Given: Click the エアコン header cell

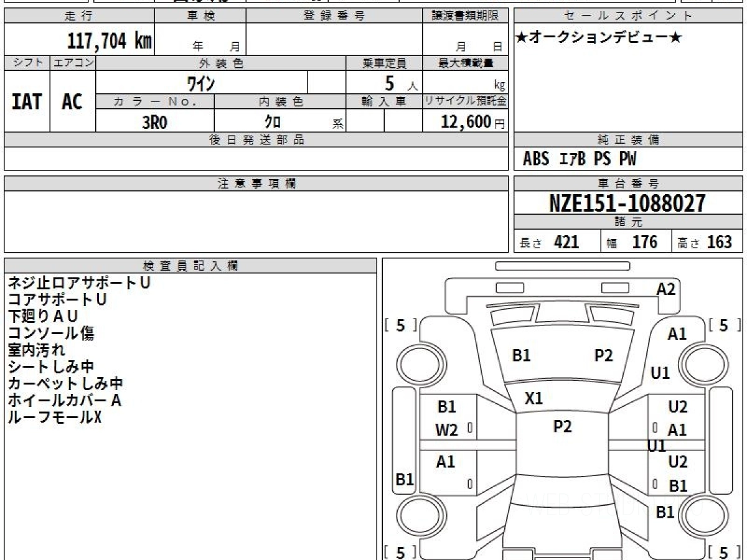Looking at the screenshot, I should click(x=73, y=63).
